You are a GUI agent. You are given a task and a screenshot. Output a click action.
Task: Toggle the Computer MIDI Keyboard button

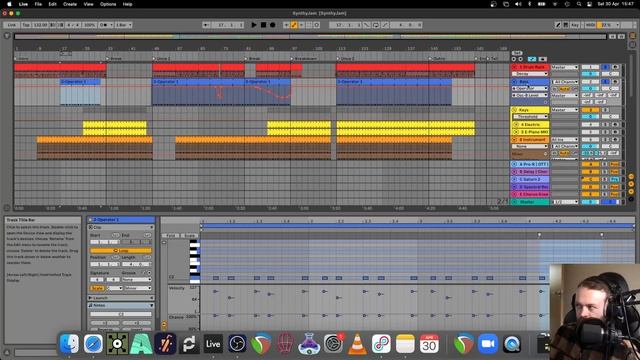point(566,25)
